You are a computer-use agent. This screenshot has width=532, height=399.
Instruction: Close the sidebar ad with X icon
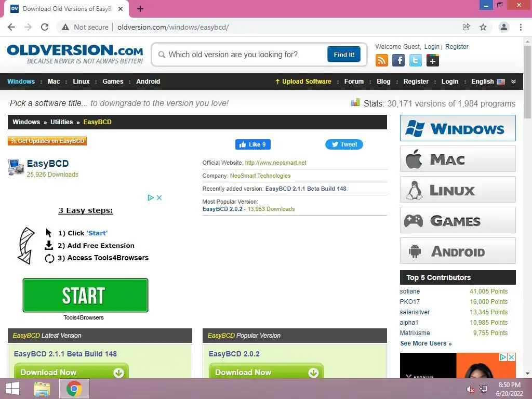click(512, 357)
